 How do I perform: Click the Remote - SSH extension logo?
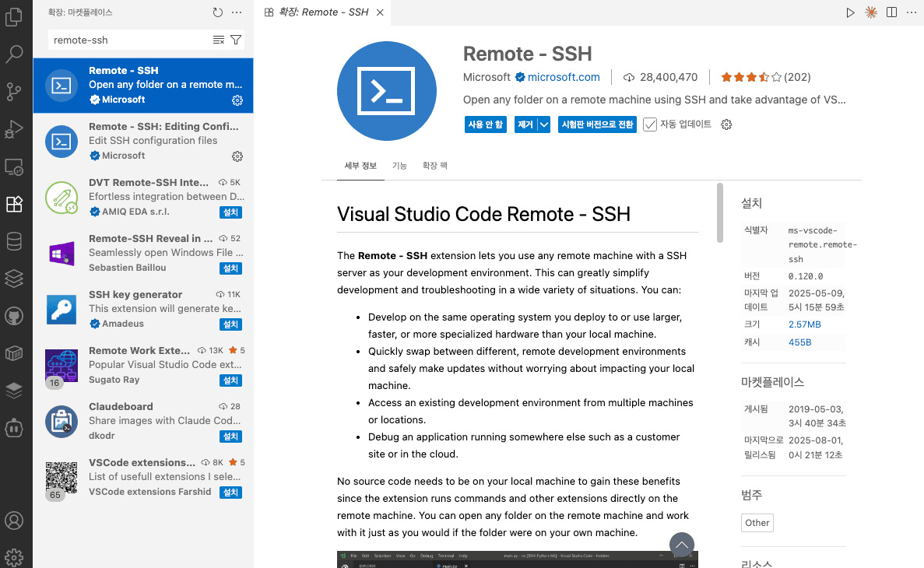[x=387, y=91]
